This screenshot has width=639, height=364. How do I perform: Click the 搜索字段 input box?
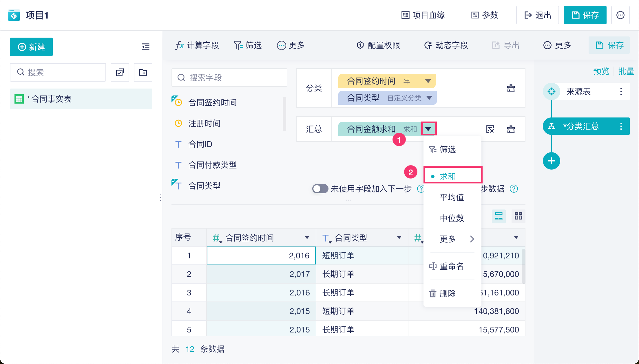(229, 78)
